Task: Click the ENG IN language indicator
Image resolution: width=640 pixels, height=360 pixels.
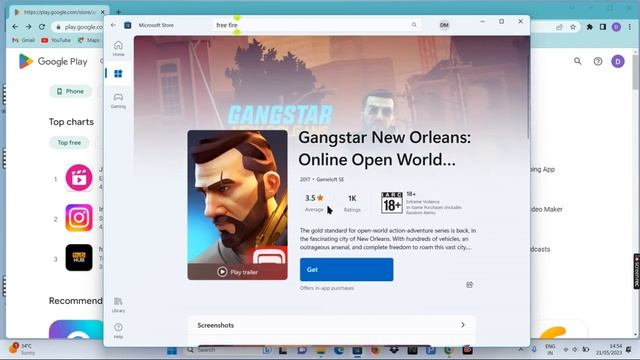Action: coord(550,349)
